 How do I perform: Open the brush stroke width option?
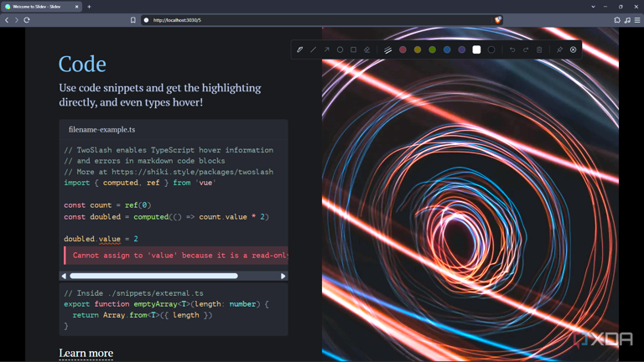[387, 49]
